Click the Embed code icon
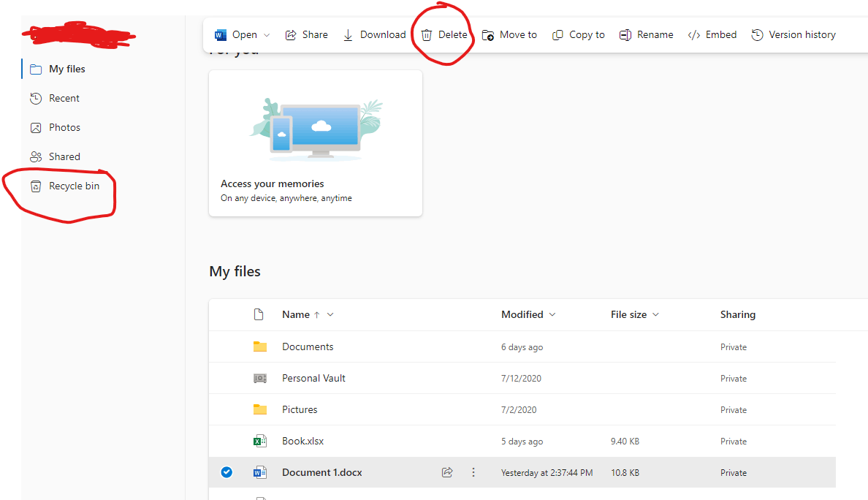Image resolution: width=868 pixels, height=500 pixels. point(693,35)
